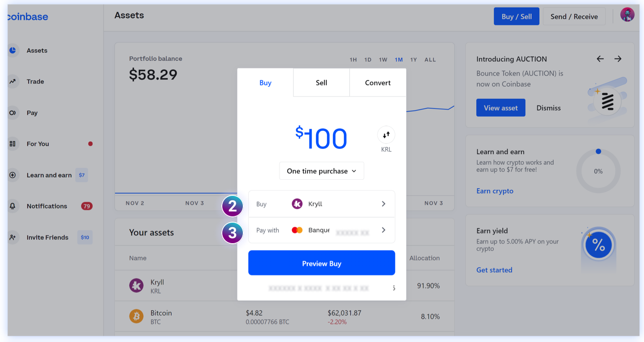Select the Convert tab
This screenshot has height=342, width=644.
pos(378,83)
